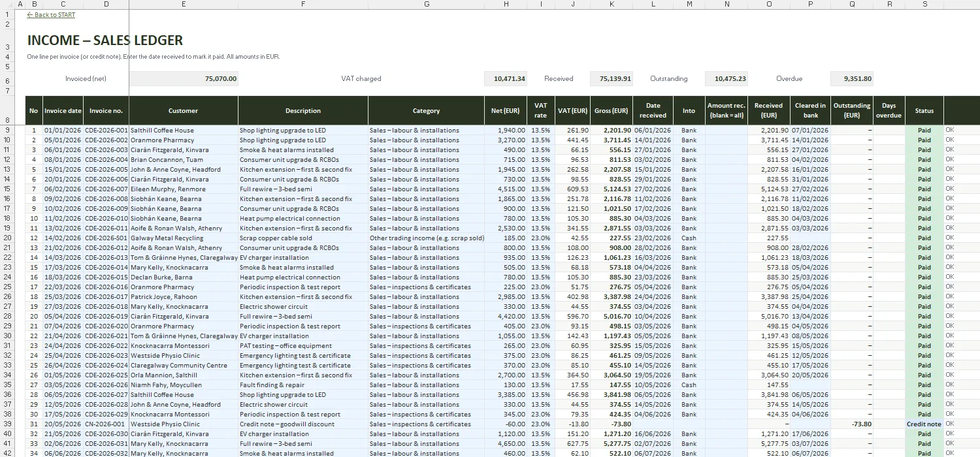Click the Description column heading
This screenshot has height=457, width=980.
pos(303,111)
